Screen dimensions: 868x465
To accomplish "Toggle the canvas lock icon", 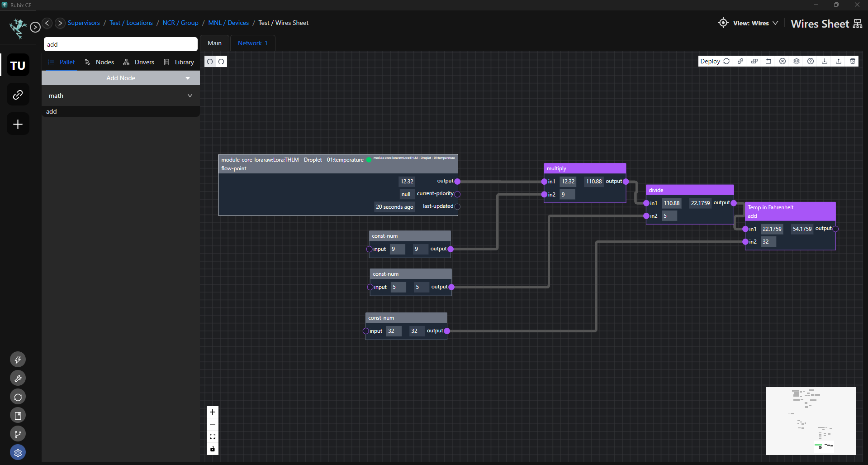I will [x=213, y=449].
